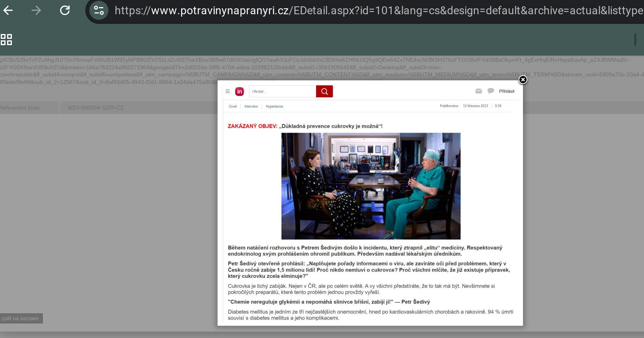Click the envelope mail icon
Screen dimensions: 644x338
(479, 91)
